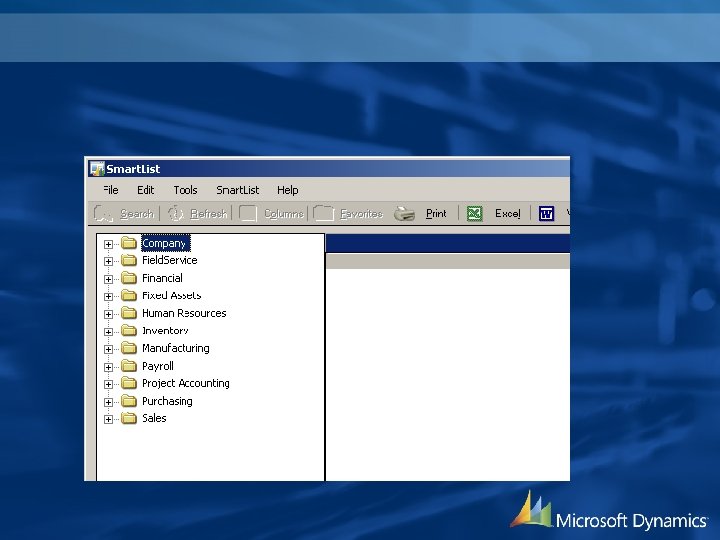Expand the Fixed Assets tree node
This screenshot has width=720, height=540.
point(108,297)
